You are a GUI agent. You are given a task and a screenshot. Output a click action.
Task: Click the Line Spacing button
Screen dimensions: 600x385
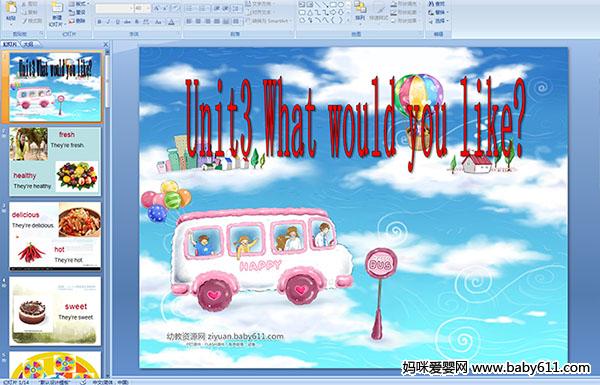237,8
